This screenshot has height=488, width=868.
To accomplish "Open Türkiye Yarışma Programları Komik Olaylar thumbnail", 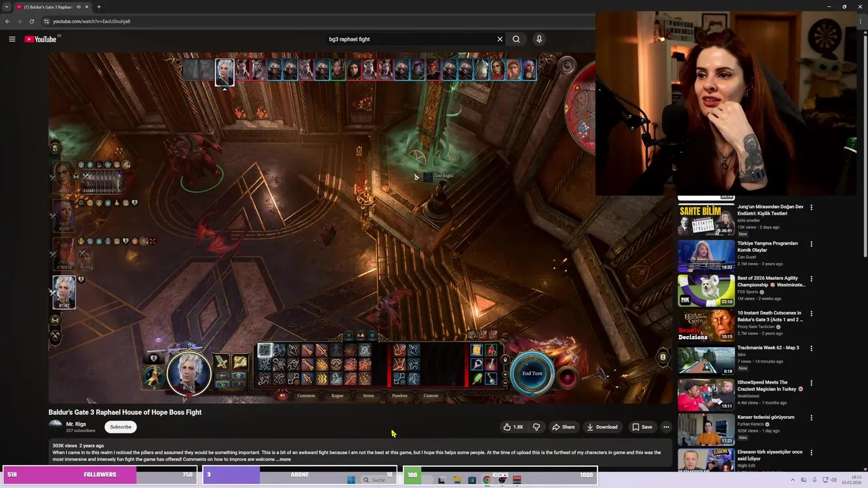I will 706,256.
